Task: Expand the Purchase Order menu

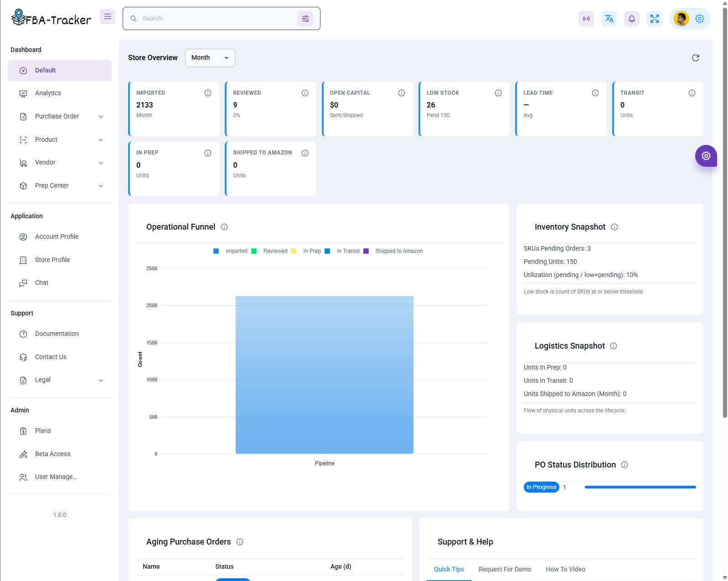Action: 60,117
